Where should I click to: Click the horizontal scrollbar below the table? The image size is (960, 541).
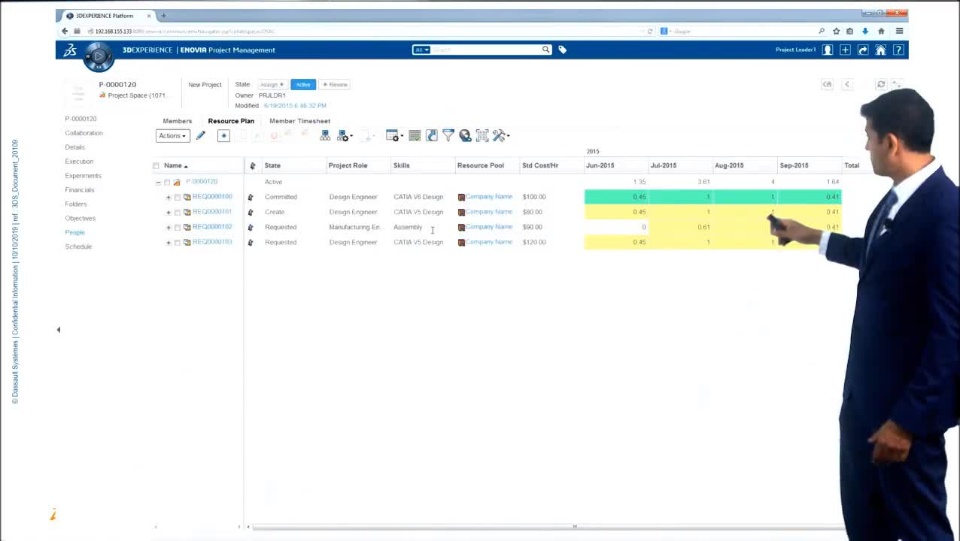pos(548,527)
